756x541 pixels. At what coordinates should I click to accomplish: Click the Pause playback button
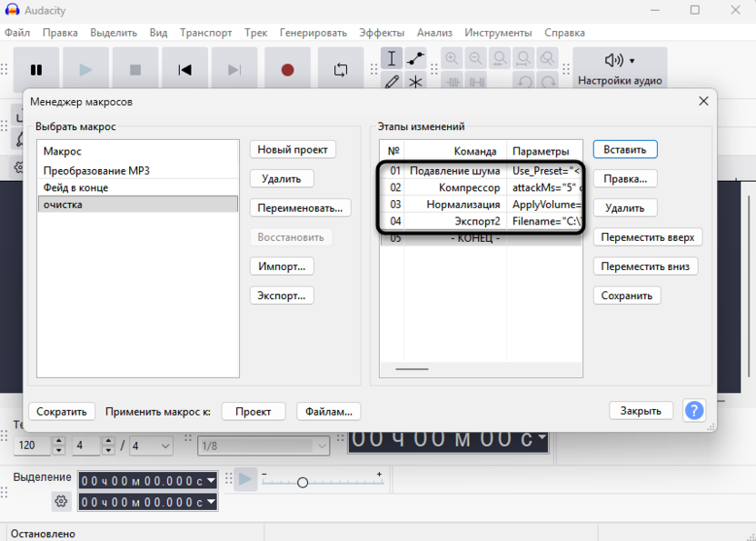coord(36,70)
